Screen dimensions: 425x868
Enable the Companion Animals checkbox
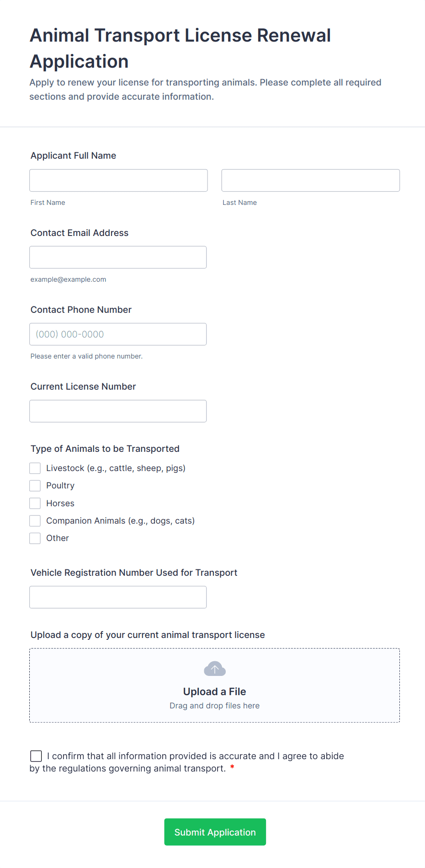(x=35, y=521)
